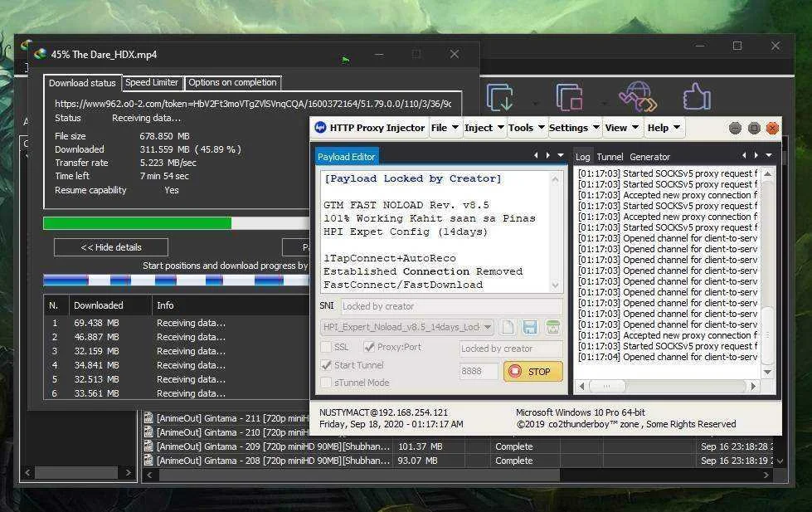Click the green download progress bar
Viewport: 812px width, 512px height.
coord(176,223)
